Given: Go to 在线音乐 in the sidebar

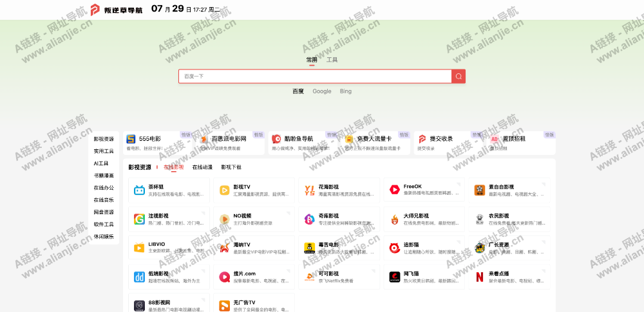Looking at the screenshot, I should (104, 200).
